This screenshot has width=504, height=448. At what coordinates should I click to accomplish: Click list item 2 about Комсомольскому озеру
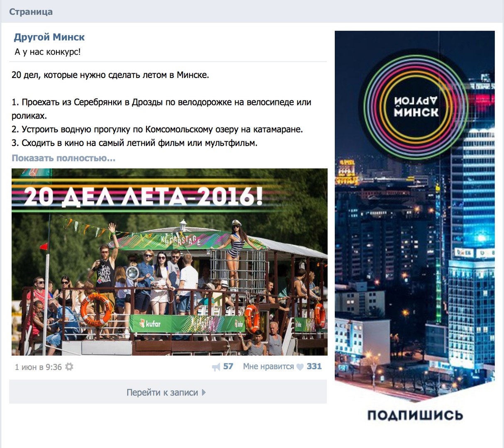coord(157,129)
